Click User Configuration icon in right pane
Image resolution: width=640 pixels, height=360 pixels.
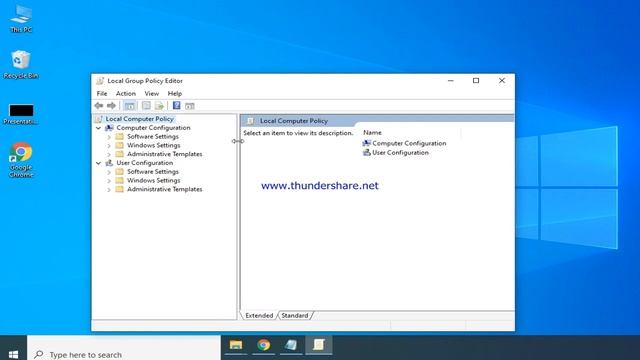coord(367,152)
